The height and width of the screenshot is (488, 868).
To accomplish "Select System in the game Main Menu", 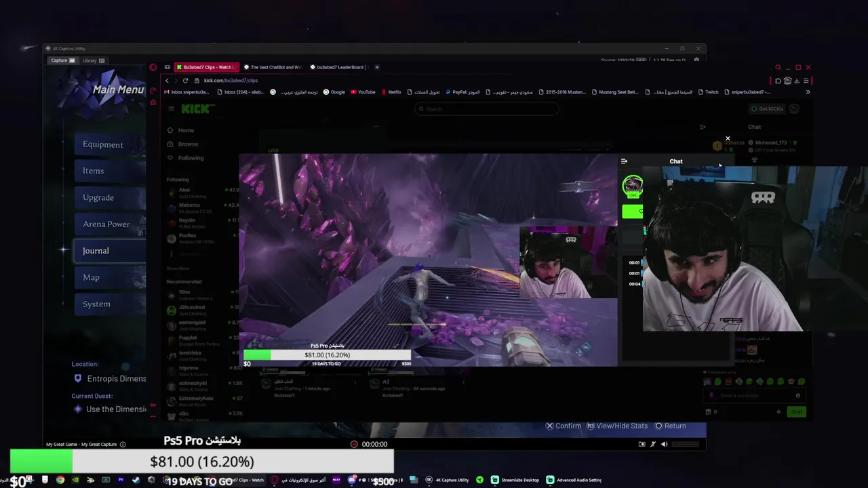I will click(x=110, y=304).
